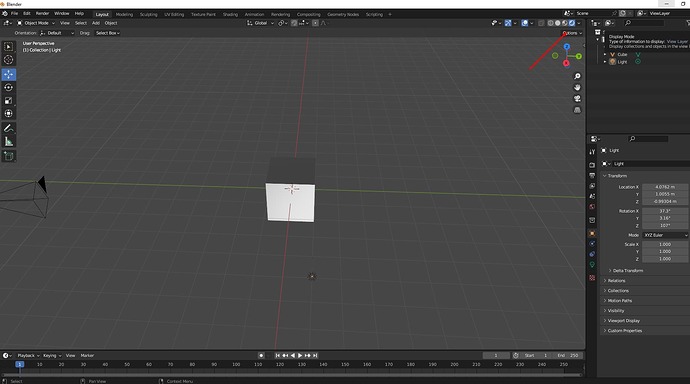Click the pan view hand icon
690x384 pixels.
577,88
